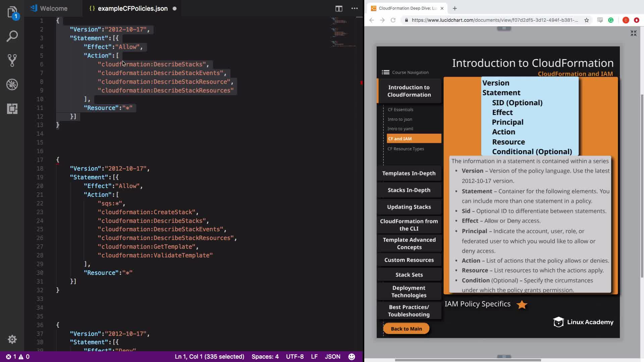Open the Course Navigation hamburger menu

[x=385, y=72]
